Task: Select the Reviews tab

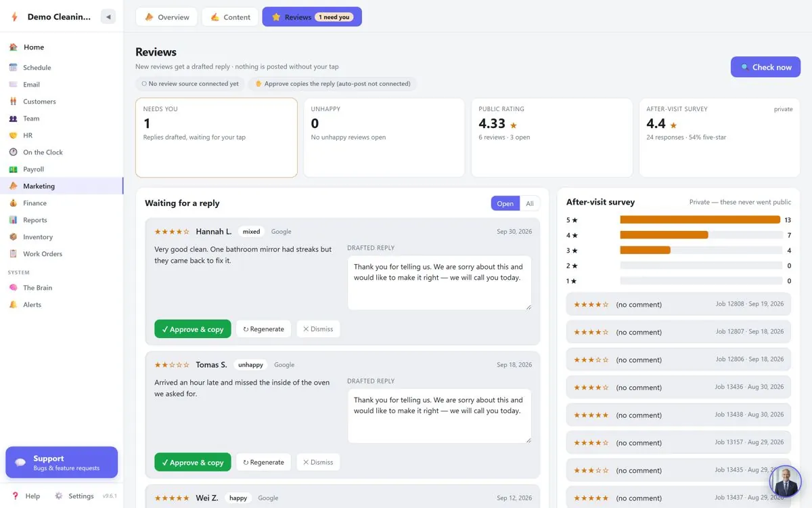Action: tap(312, 17)
